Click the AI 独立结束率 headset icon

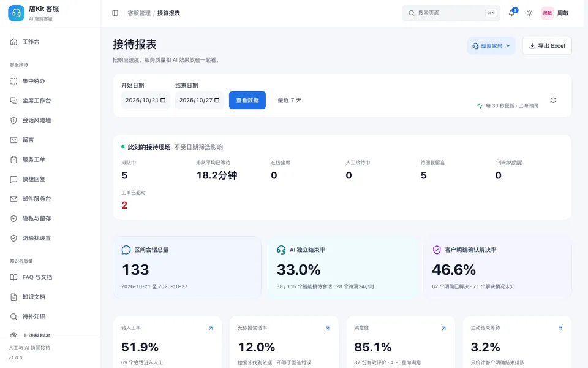[x=281, y=250]
